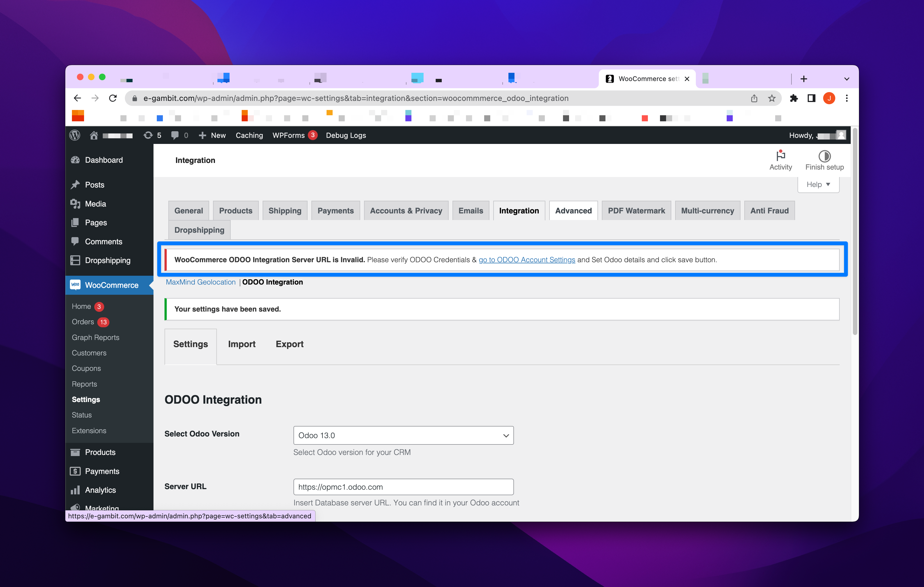This screenshot has width=924, height=587.
Task: Bookmark this page with the star icon
Action: [772, 98]
